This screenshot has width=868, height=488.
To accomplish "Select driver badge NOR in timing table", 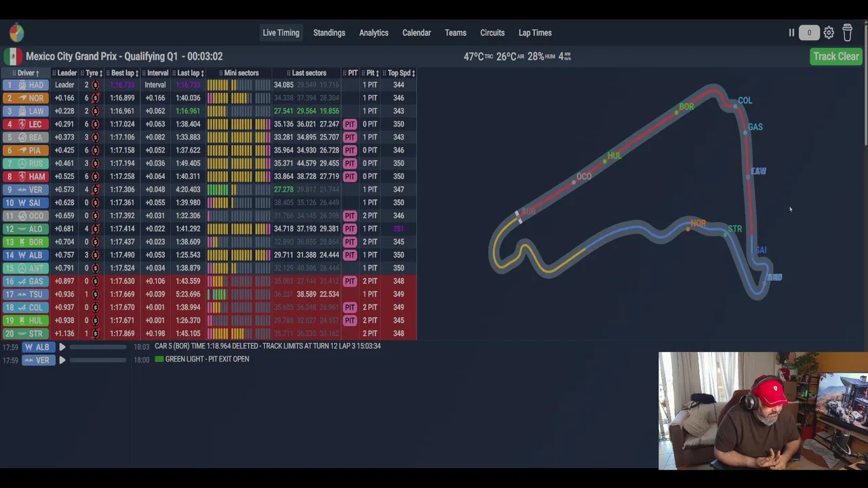I will 24,98.
